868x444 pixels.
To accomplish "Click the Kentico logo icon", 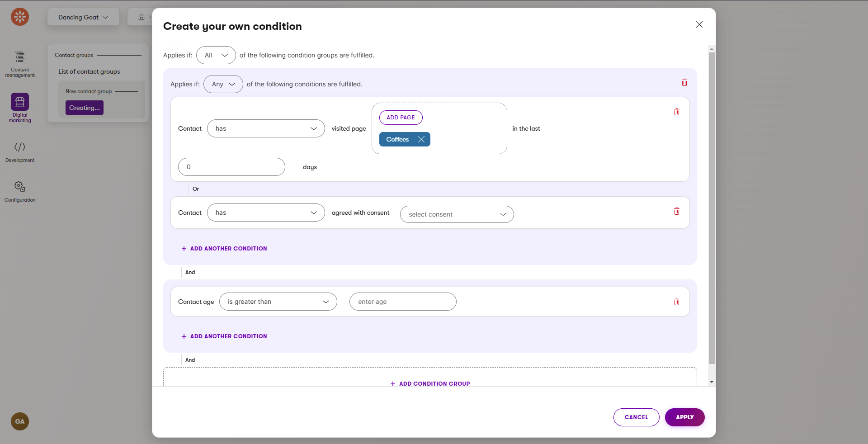I will [x=20, y=17].
